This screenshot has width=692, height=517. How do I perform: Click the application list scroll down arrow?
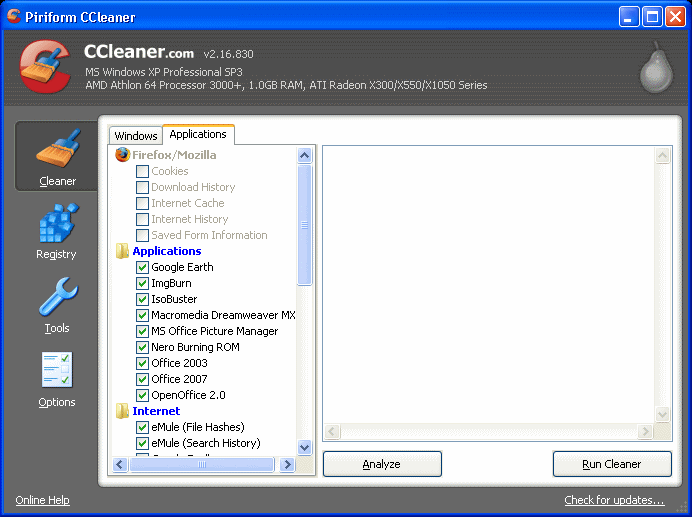click(305, 447)
